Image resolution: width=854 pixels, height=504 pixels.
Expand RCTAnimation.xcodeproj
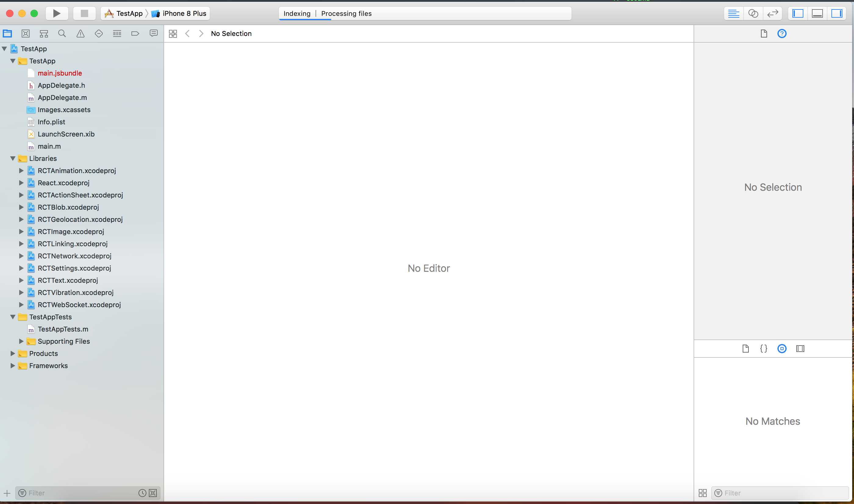click(x=21, y=171)
